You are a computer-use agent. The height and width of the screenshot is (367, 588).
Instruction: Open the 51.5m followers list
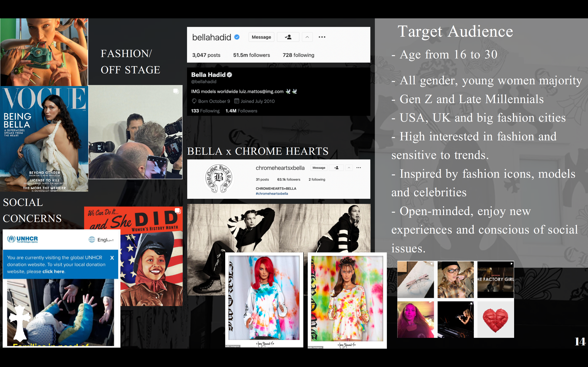click(252, 55)
